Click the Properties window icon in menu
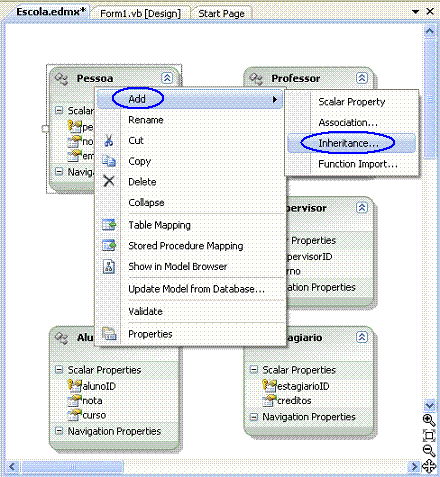The width and height of the screenshot is (440, 477). tap(109, 334)
